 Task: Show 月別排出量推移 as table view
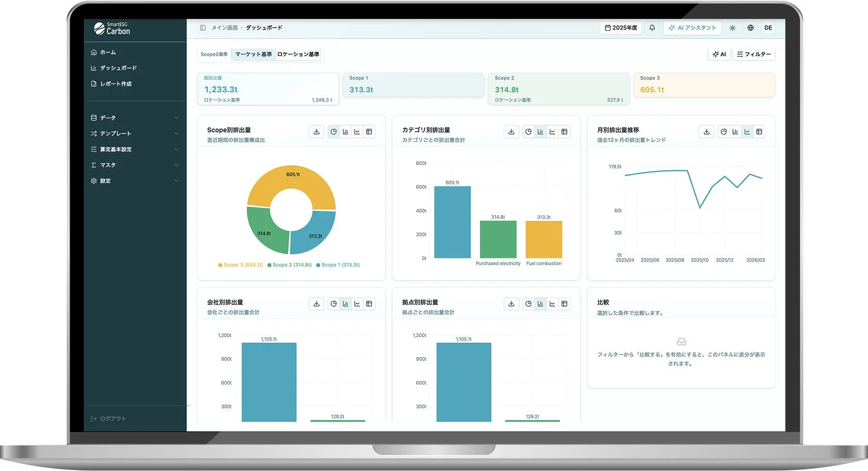(x=759, y=132)
